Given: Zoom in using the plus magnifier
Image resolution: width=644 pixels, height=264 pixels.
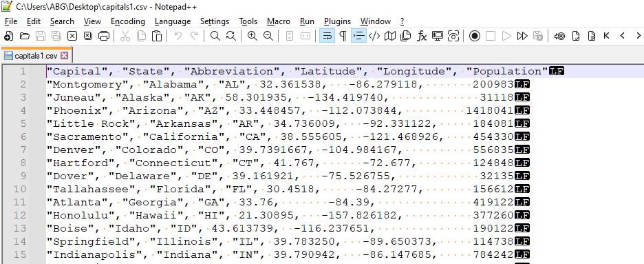Looking at the screenshot, I should click(253, 36).
